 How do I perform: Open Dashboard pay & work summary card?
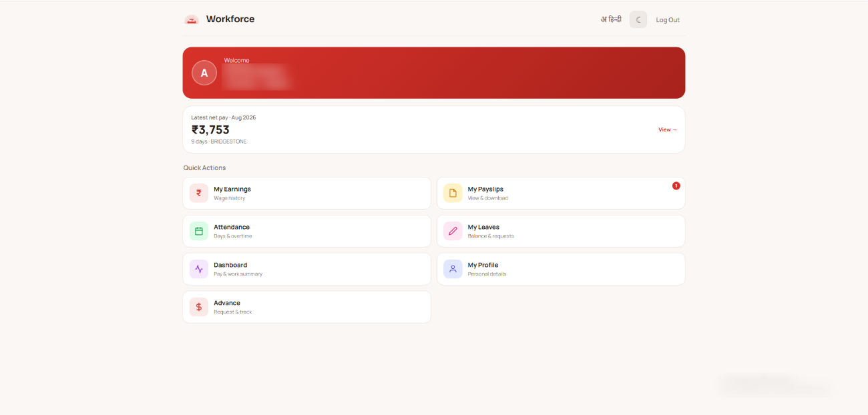(306, 269)
